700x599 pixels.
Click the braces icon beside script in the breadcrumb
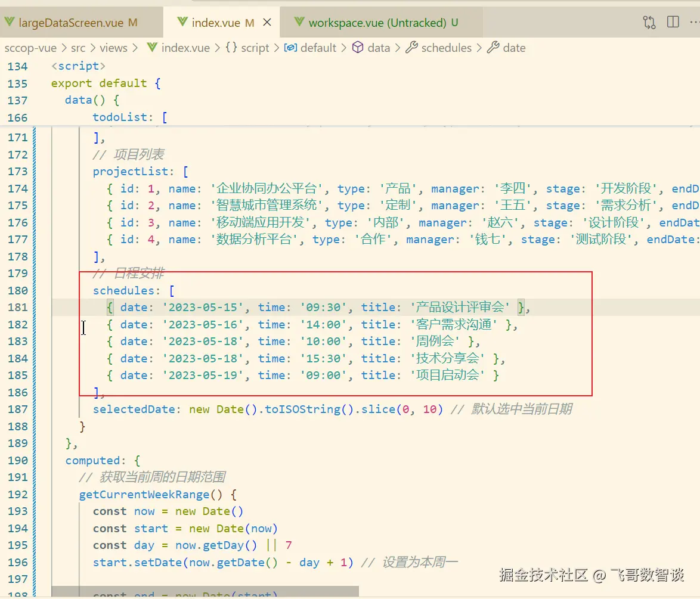pos(231,47)
